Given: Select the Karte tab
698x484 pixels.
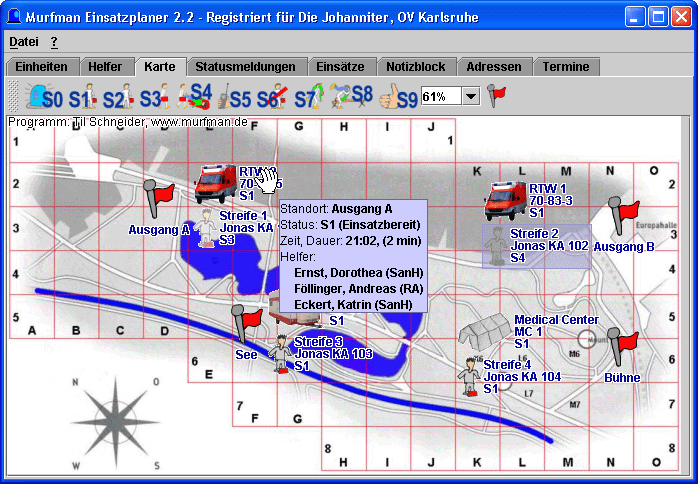Looking at the screenshot, I should (x=160, y=67).
